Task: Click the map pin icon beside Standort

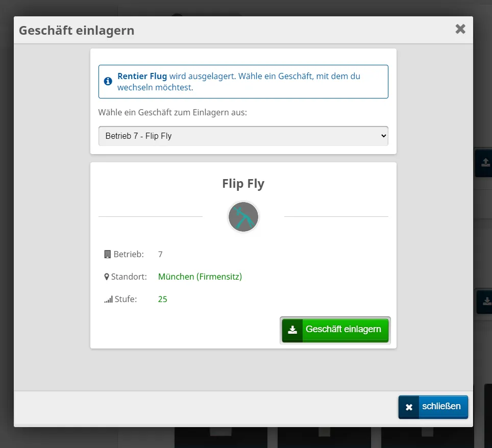Action: tap(107, 277)
